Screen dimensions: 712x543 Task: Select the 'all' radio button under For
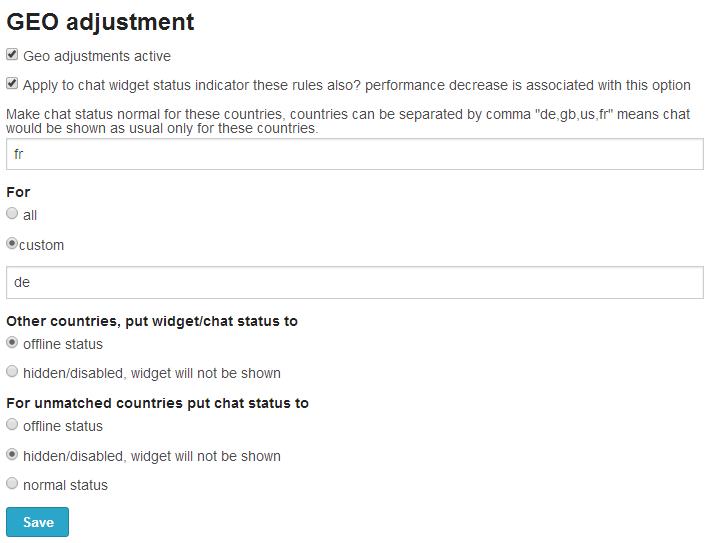tap(12, 213)
